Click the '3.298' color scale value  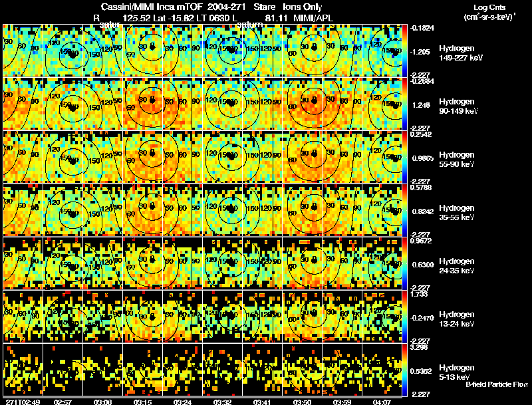[x=419, y=347]
